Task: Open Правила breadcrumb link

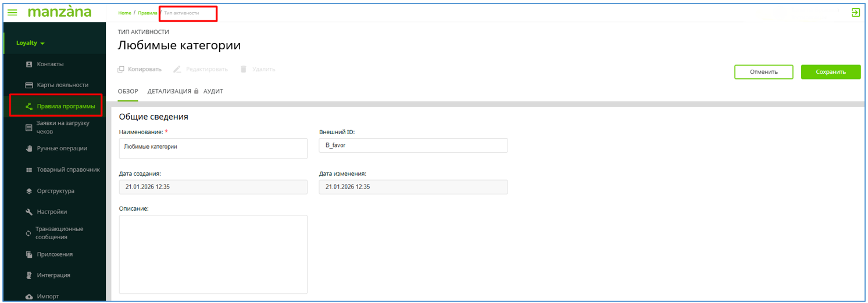Action: [147, 13]
